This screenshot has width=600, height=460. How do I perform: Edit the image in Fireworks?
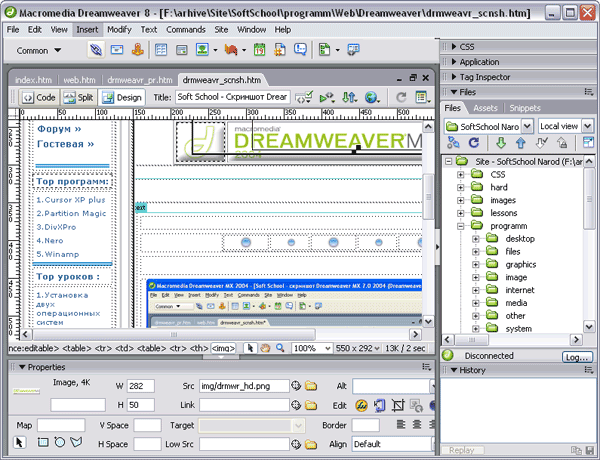(361, 406)
